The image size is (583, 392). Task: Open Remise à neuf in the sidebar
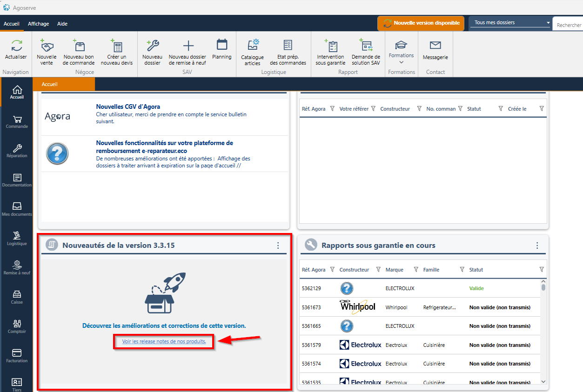17,268
